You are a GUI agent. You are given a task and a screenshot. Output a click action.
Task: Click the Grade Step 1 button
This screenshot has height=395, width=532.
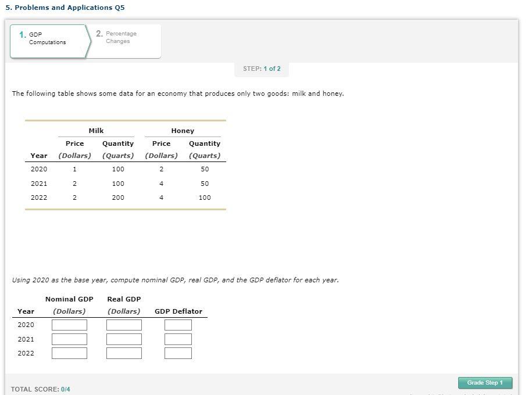pos(485,383)
